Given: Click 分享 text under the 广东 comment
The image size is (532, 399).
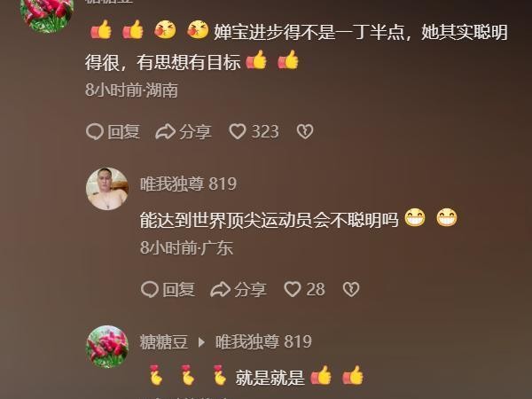Looking at the screenshot, I should [x=251, y=289].
